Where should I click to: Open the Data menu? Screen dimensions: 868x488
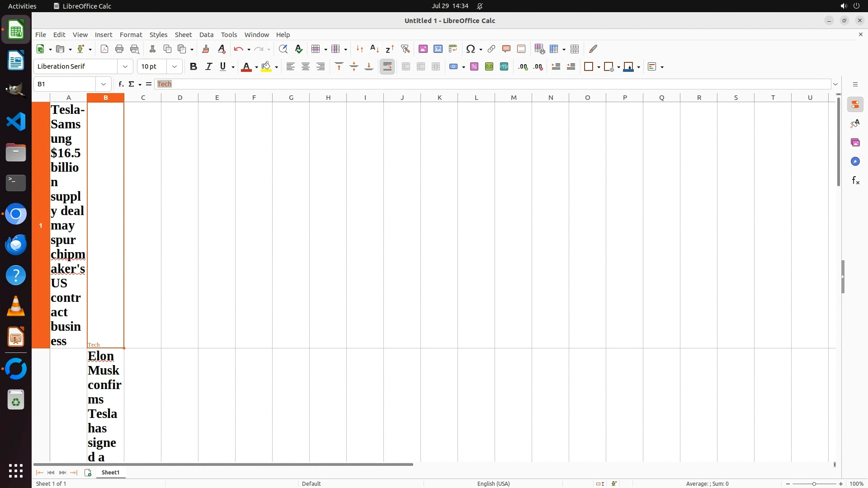tap(206, 35)
